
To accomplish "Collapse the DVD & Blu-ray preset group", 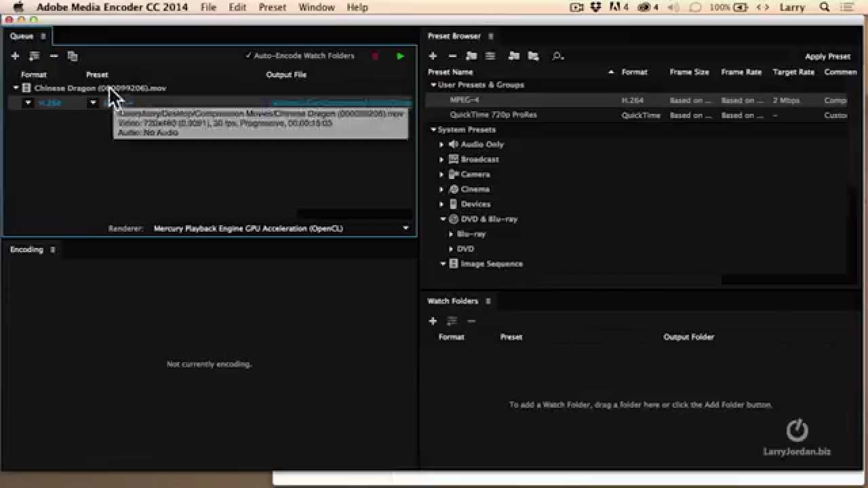I will click(443, 219).
